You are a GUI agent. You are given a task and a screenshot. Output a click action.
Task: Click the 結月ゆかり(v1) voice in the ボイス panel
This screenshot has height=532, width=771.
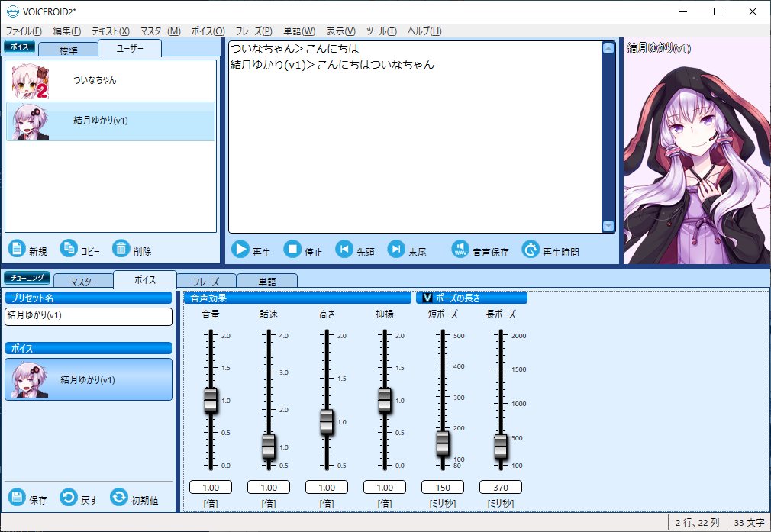[x=89, y=379]
